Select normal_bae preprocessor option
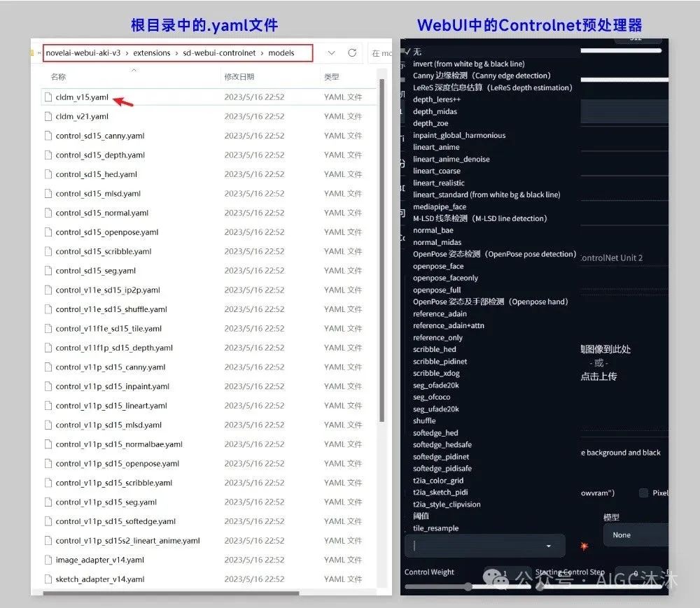 (x=433, y=231)
